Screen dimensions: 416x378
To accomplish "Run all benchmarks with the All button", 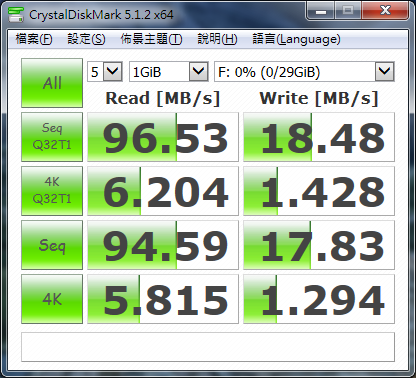I will pyautogui.click(x=52, y=83).
